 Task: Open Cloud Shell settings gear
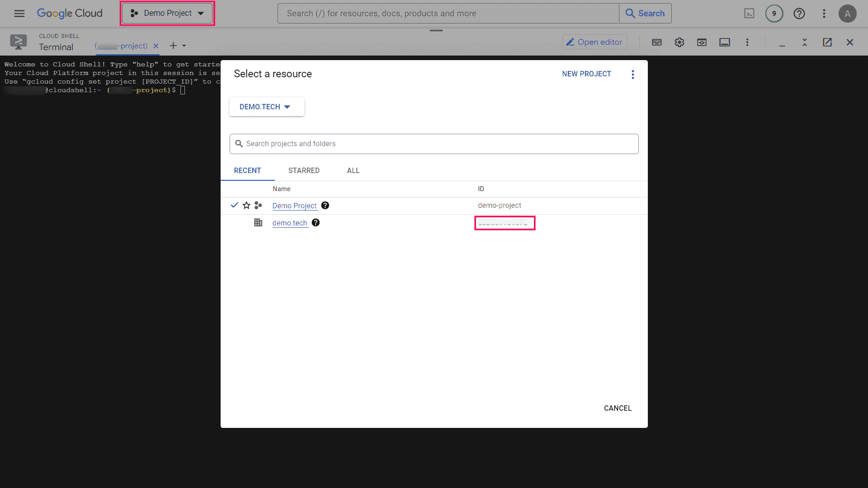[679, 42]
